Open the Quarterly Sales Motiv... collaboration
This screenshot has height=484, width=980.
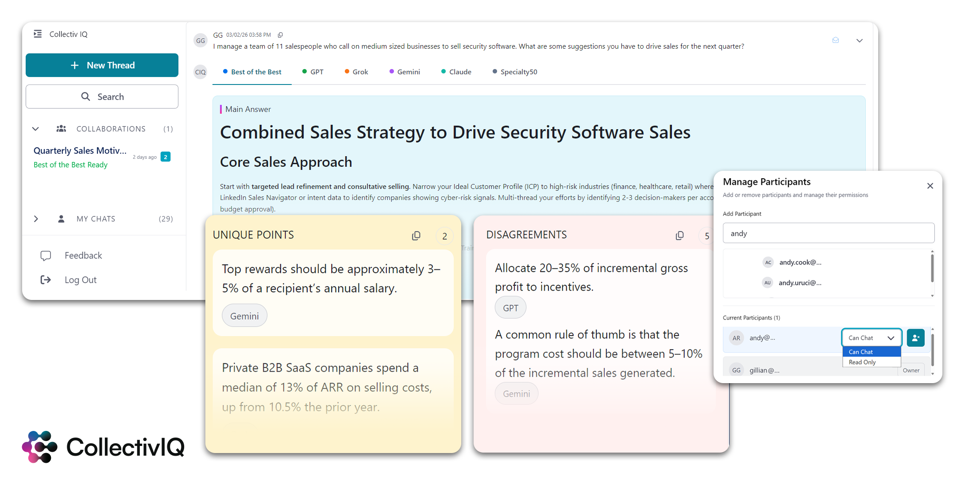point(80,151)
